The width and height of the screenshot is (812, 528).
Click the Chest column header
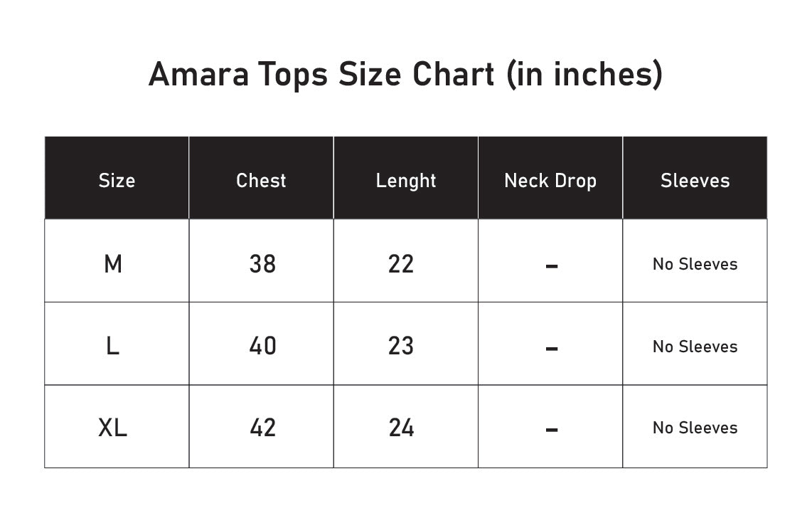pos(262,181)
